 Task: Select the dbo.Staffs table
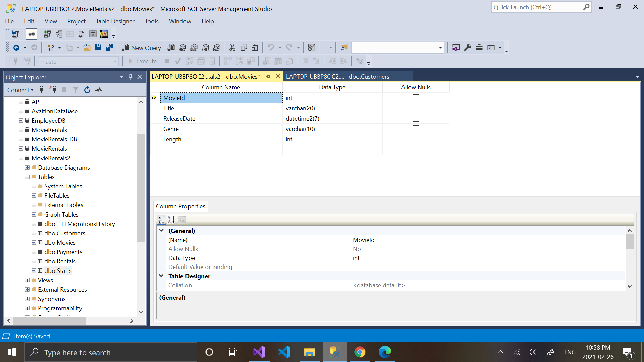click(58, 270)
